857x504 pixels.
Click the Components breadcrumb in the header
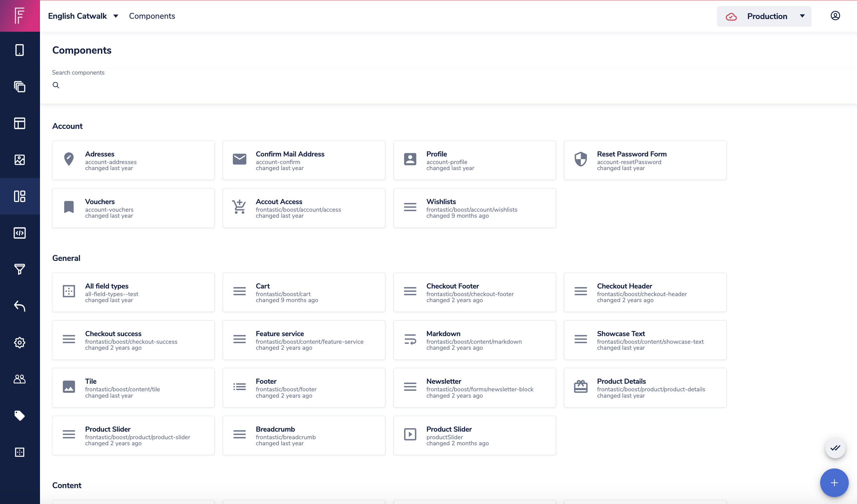coord(152,16)
